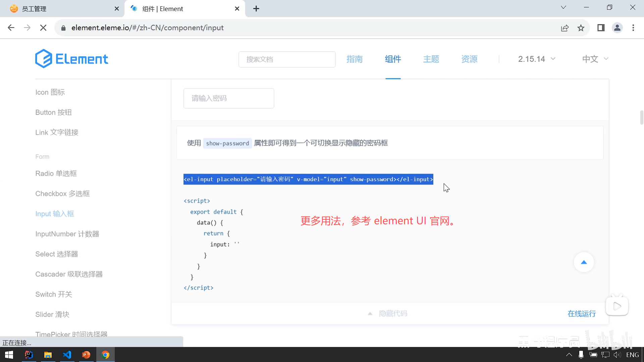Screen dimensions: 644x362
Task: Open the tab search chevron
Action: 563,7
